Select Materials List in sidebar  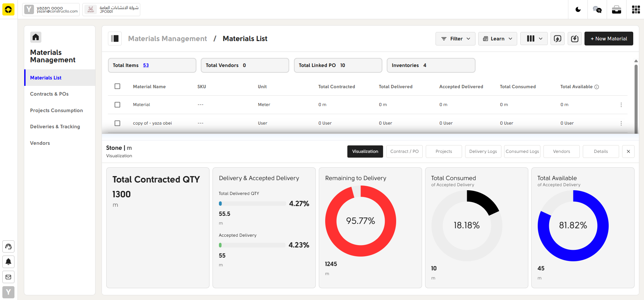point(60,78)
